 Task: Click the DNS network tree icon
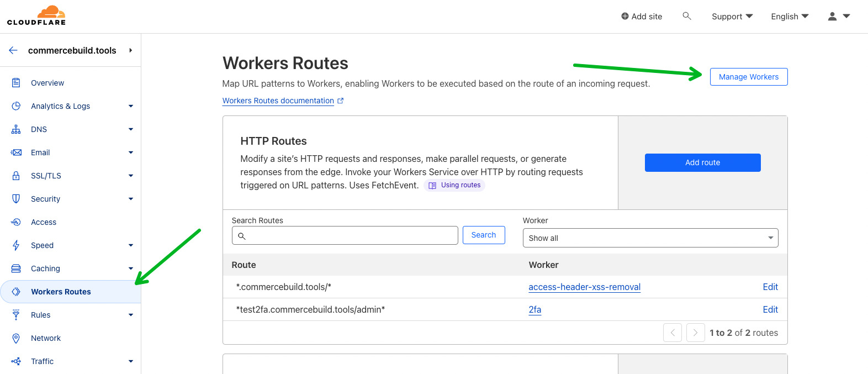pyautogui.click(x=16, y=129)
